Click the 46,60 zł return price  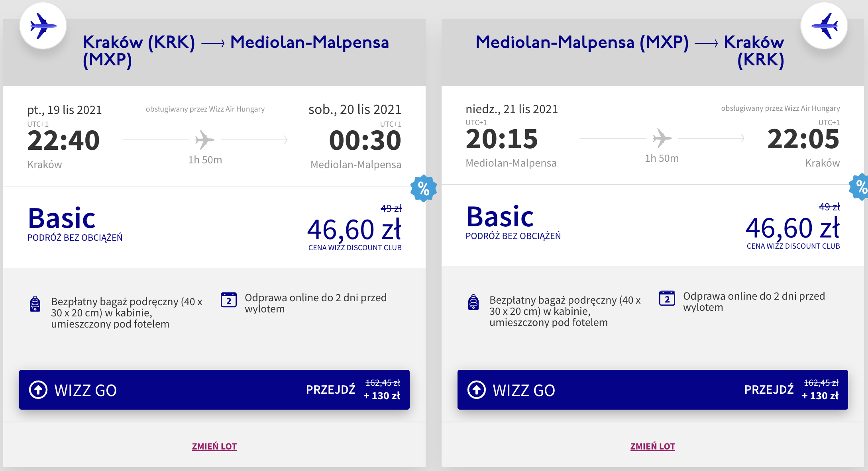[792, 228]
